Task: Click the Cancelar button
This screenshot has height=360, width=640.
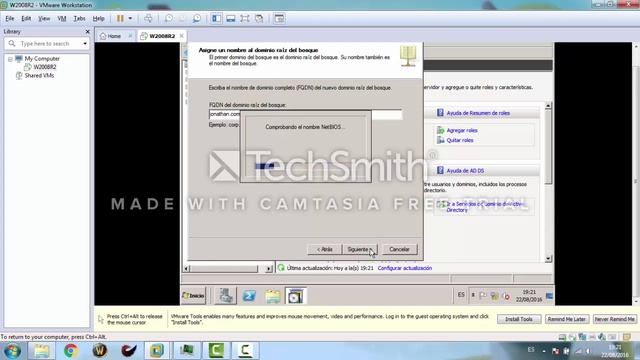Action: [399, 249]
